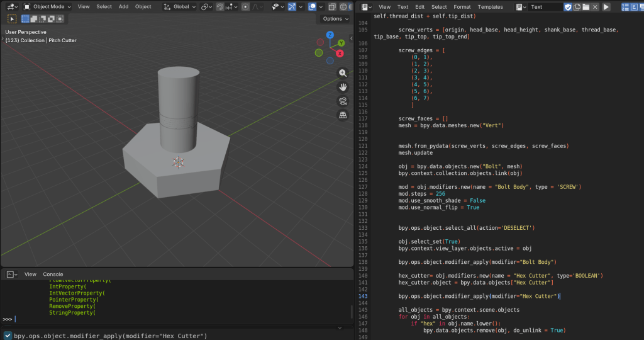Image resolution: width=644 pixels, height=340 pixels.
Task: Open the Add menu in 3D viewport
Action: coord(123,7)
